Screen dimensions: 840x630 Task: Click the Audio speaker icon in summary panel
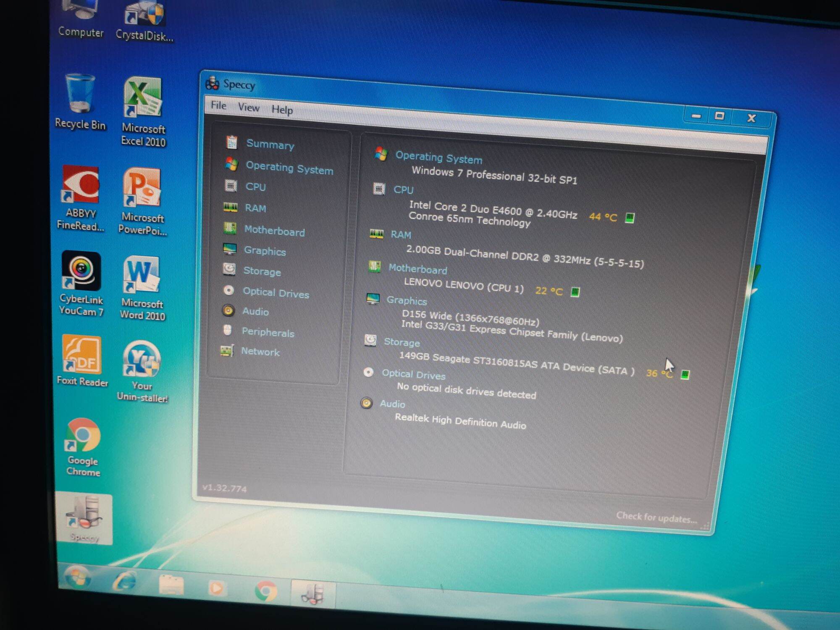click(x=367, y=403)
